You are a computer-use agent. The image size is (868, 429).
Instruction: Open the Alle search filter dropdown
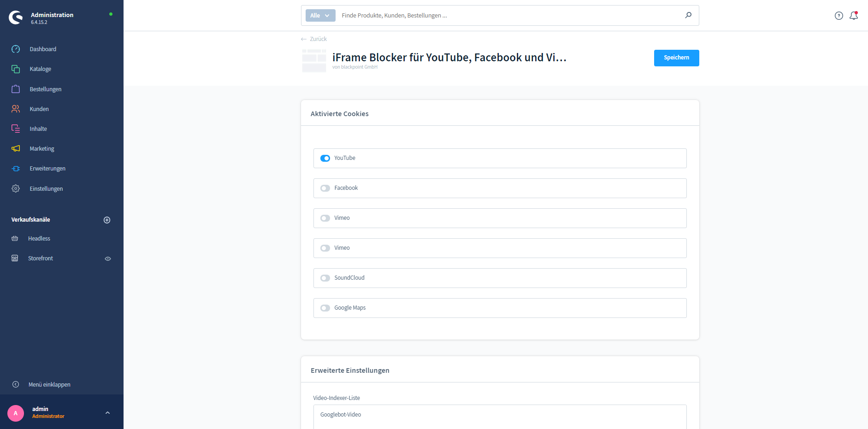pos(320,15)
